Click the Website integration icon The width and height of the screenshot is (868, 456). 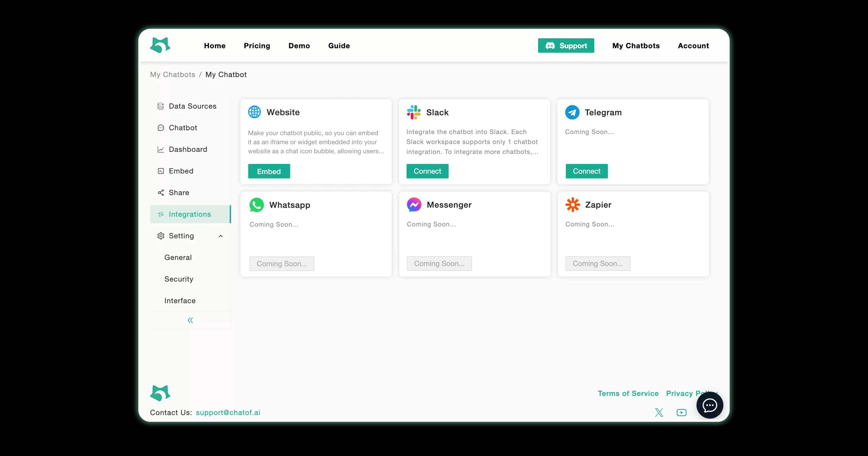[x=254, y=112]
